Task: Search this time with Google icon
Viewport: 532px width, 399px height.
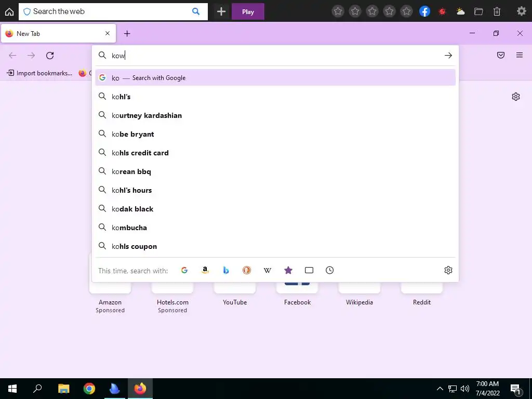Action: 184,270
